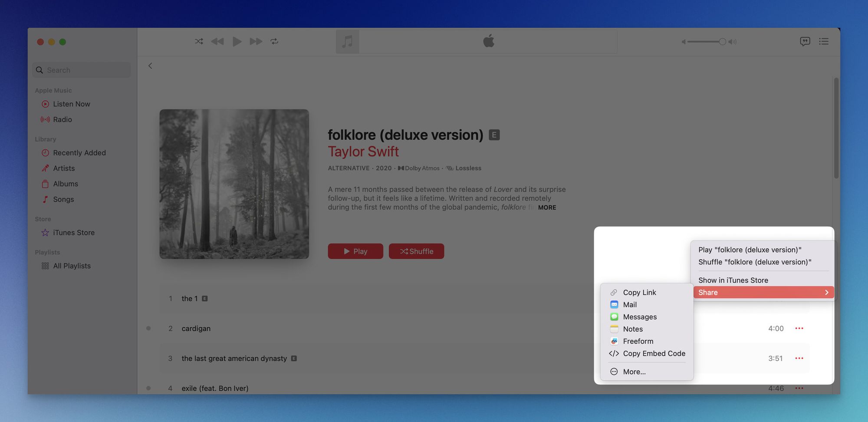Open the lyrics panel icon
This screenshot has height=422, width=868.
pos(805,41)
